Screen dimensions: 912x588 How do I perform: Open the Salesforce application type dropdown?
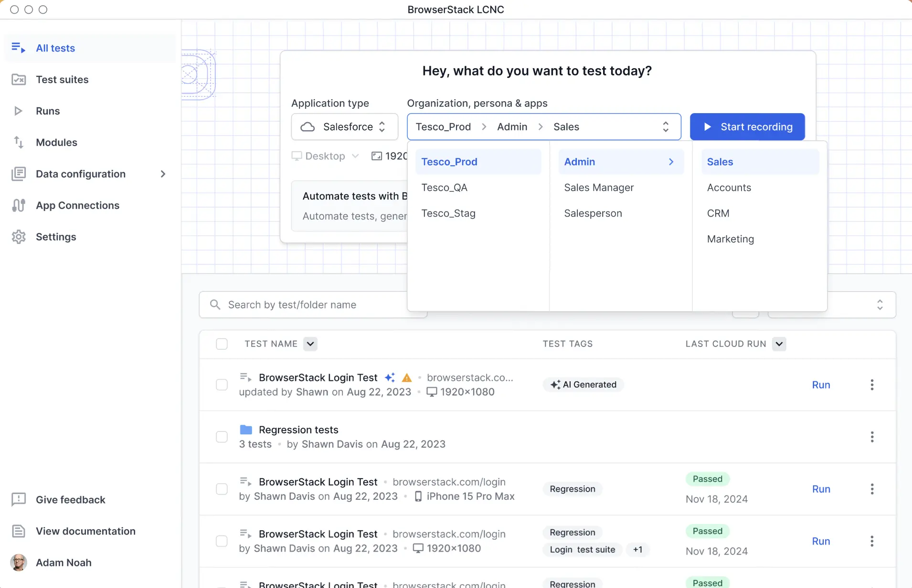coord(345,127)
